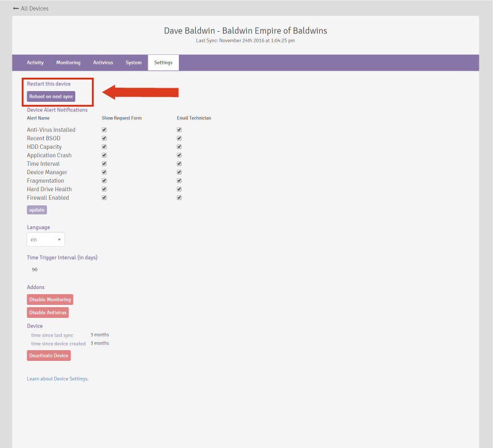Click the Time Trigger Interval heading
Screen dimensions: 493x448
[x=62, y=257]
